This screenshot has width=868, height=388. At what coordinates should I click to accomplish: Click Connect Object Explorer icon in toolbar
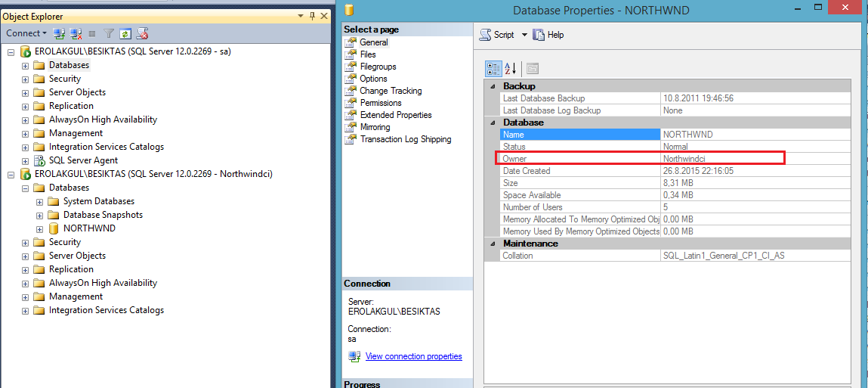click(x=60, y=34)
